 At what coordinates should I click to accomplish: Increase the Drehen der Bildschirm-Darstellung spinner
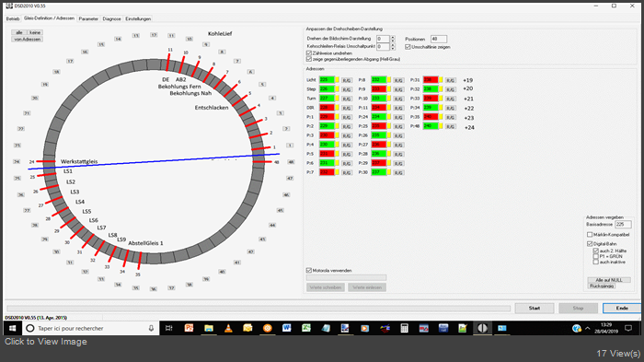coord(393,37)
